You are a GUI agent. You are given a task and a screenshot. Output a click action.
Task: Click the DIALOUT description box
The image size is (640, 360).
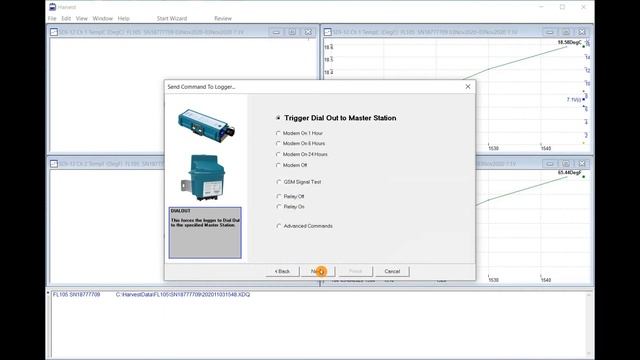point(205,233)
